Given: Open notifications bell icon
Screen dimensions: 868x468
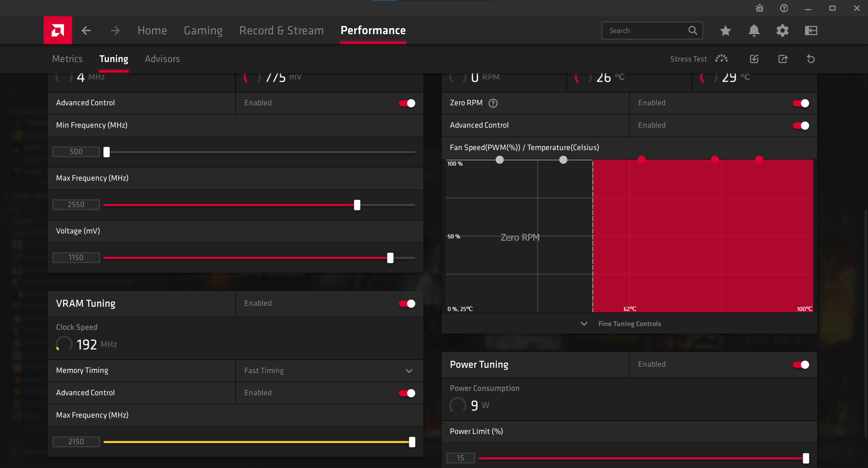Looking at the screenshot, I should pos(754,31).
